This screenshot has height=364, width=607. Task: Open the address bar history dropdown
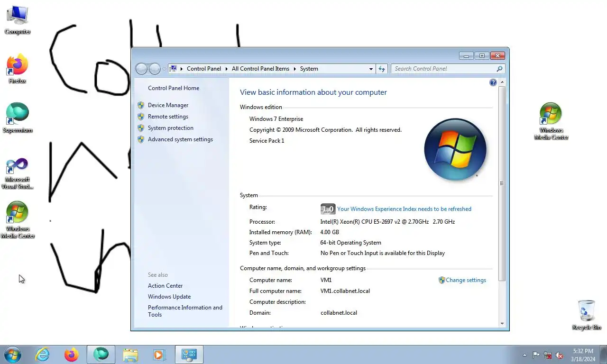pos(371,69)
